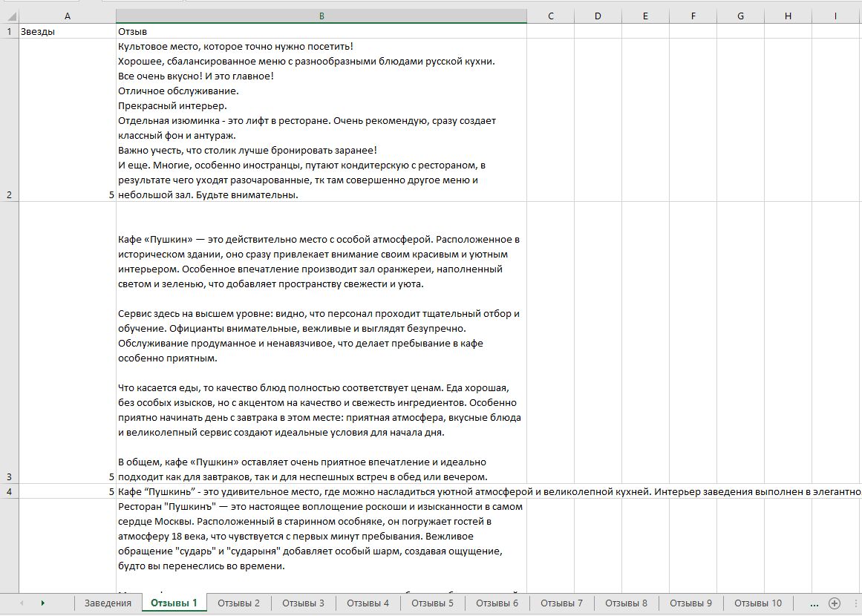Click the Select All triangle corner
Screen dimensions: 862x616
[x=9, y=16]
